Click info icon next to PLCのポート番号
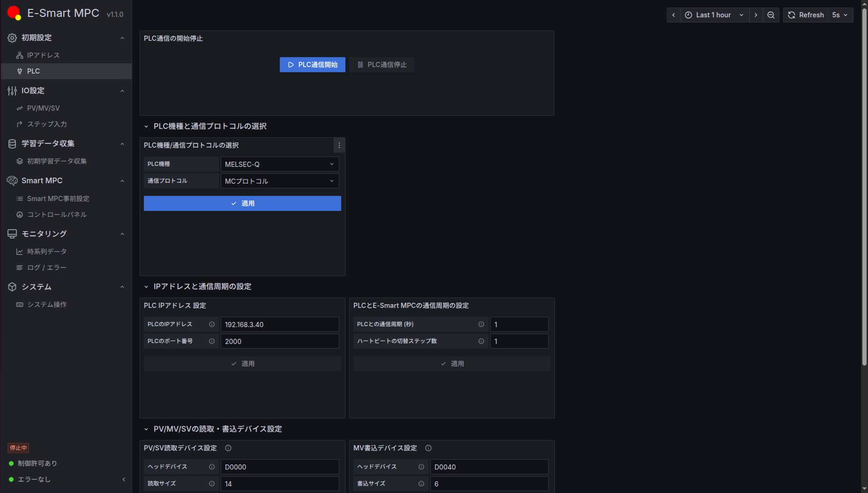This screenshot has height=493, width=868. tap(212, 341)
